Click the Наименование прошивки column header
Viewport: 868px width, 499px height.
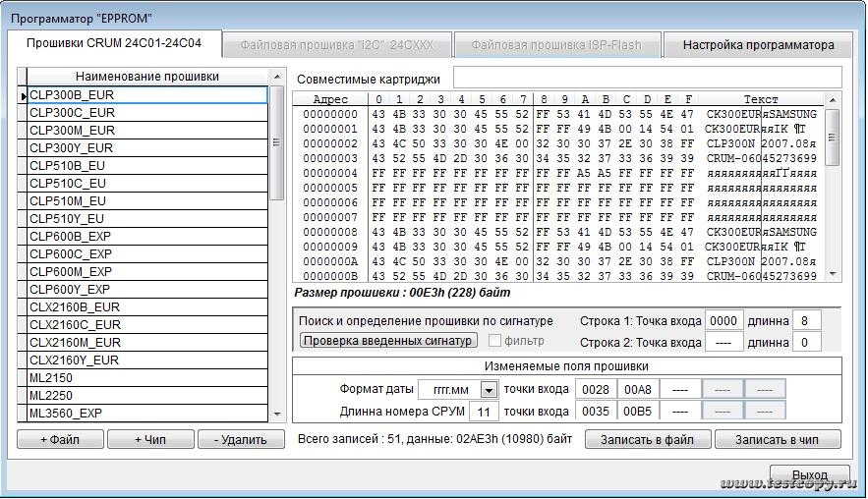point(147,77)
